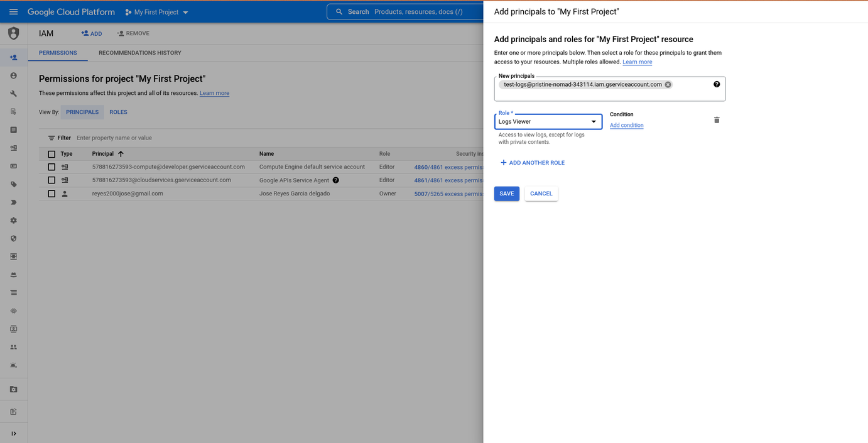Open the hamburger navigation menu
868x443 pixels.
click(13, 12)
